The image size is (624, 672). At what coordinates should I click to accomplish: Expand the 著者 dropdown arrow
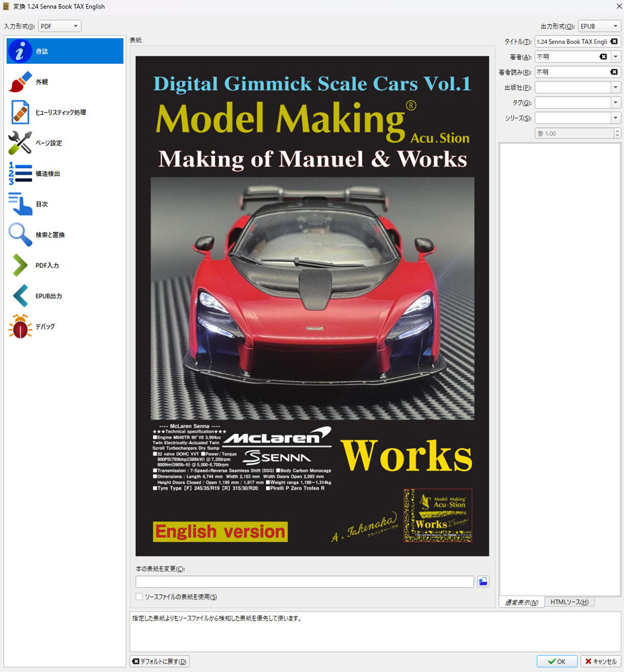pos(616,56)
